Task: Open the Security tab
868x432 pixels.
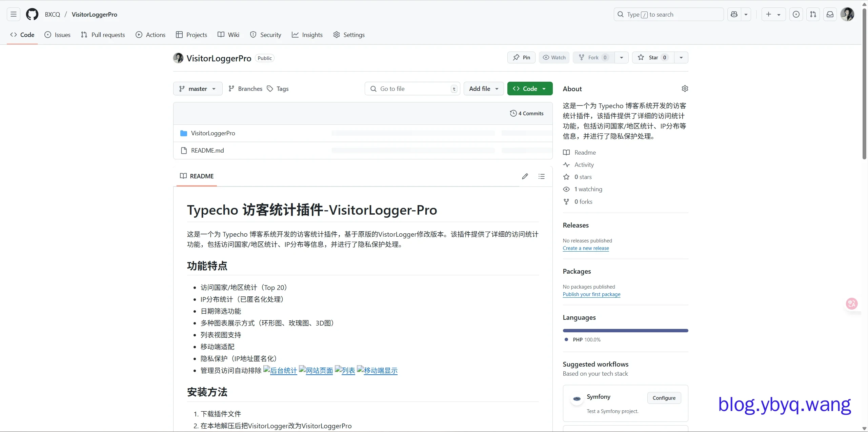Action: (x=266, y=35)
